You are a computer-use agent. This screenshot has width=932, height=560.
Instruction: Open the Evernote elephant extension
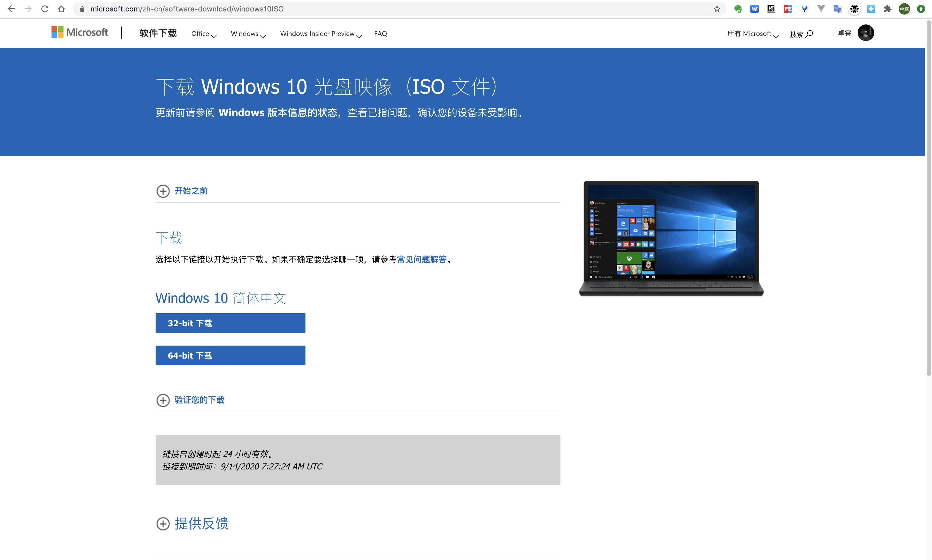point(738,9)
